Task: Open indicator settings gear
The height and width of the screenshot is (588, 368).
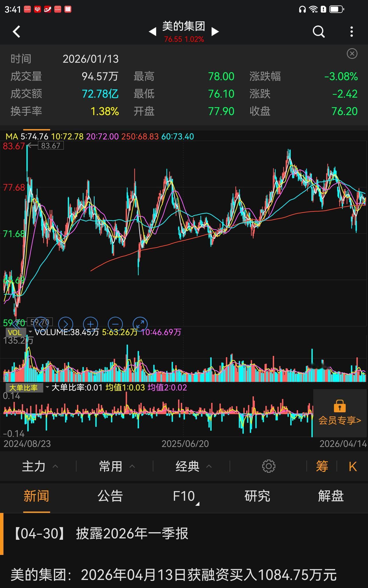Action: click(269, 466)
